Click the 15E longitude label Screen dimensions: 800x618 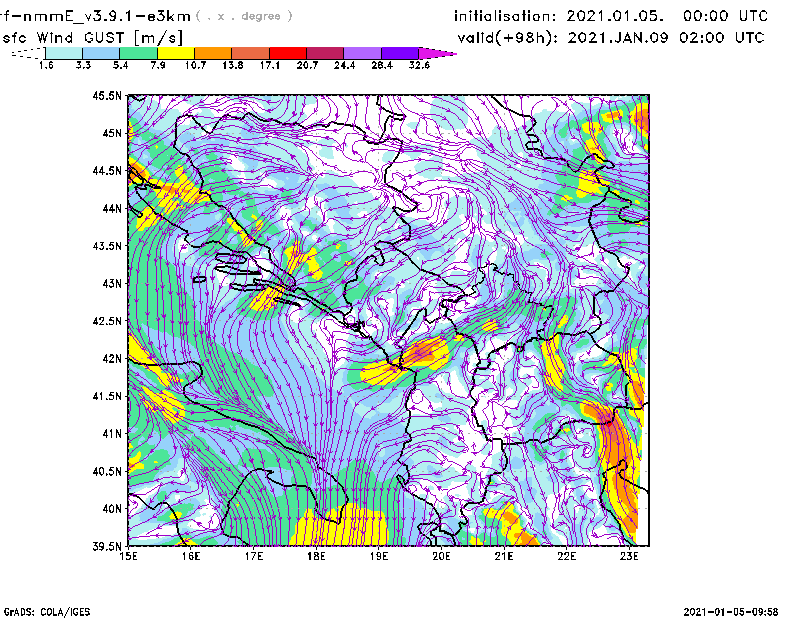(129, 556)
